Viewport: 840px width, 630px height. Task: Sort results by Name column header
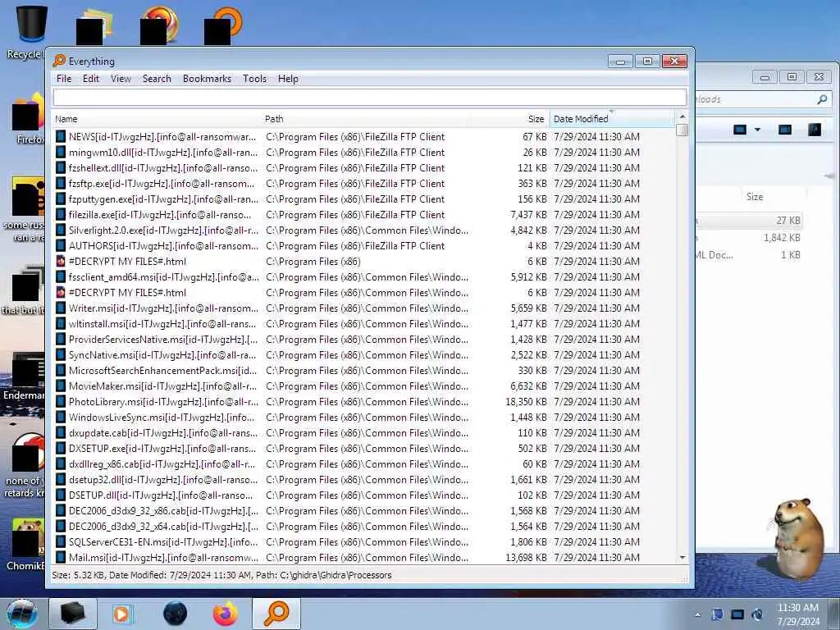pos(157,119)
